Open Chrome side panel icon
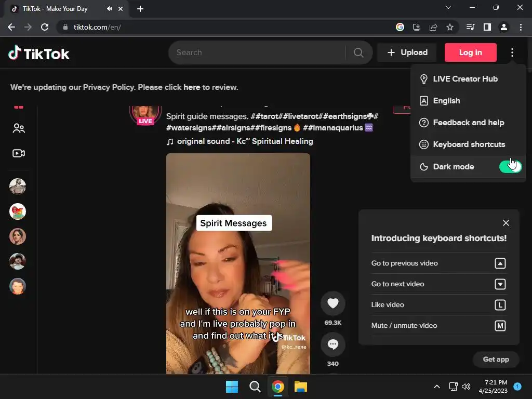The width and height of the screenshot is (532, 399). tap(487, 27)
